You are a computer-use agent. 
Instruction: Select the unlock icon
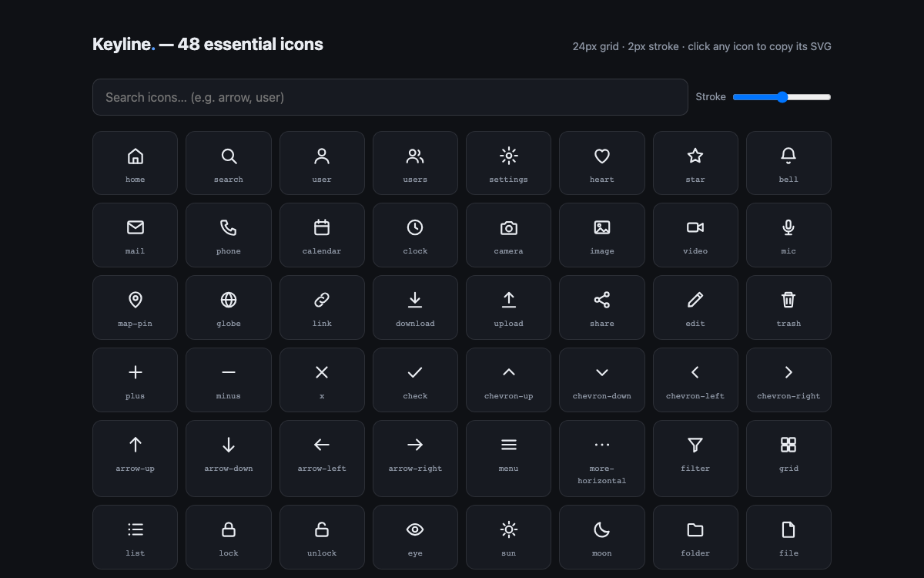point(322,537)
